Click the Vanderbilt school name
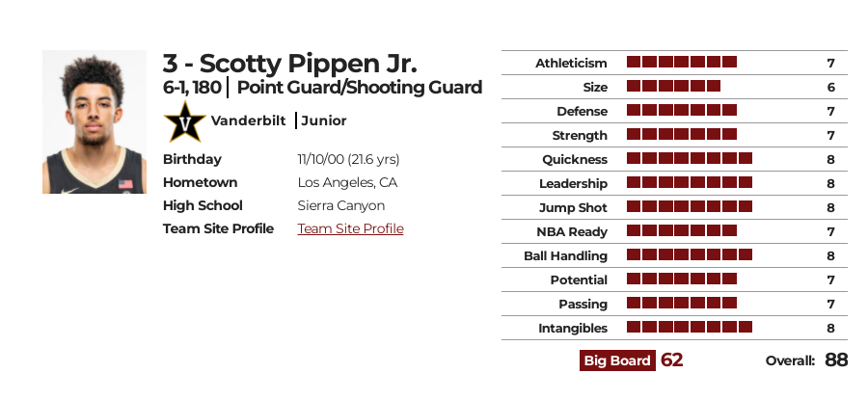The image size is (868, 400). pos(249,120)
